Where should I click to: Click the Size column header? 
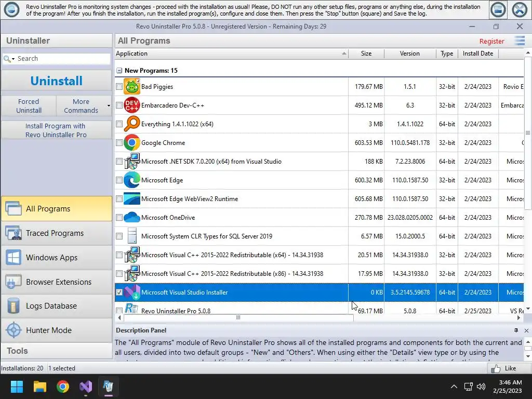366,54
